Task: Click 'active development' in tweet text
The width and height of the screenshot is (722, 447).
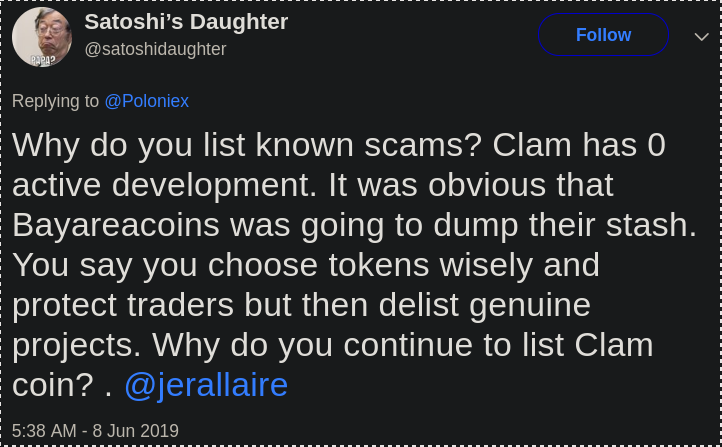Action: click(164, 185)
